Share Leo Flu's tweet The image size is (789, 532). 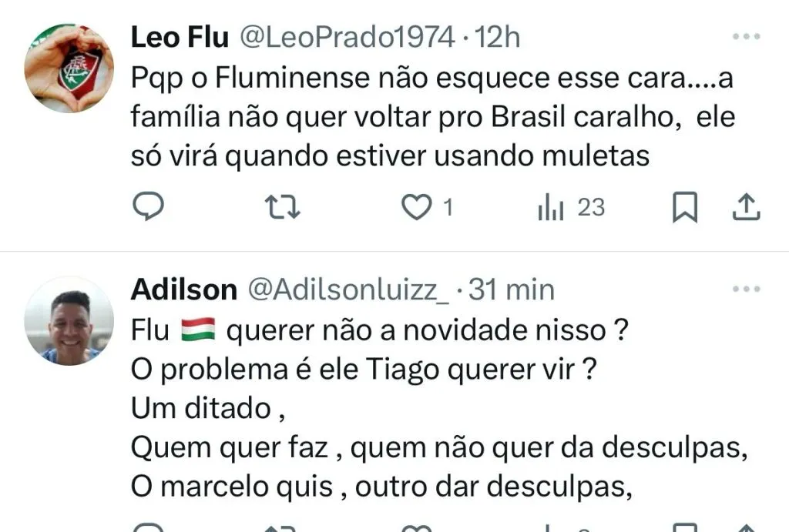(x=746, y=209)
